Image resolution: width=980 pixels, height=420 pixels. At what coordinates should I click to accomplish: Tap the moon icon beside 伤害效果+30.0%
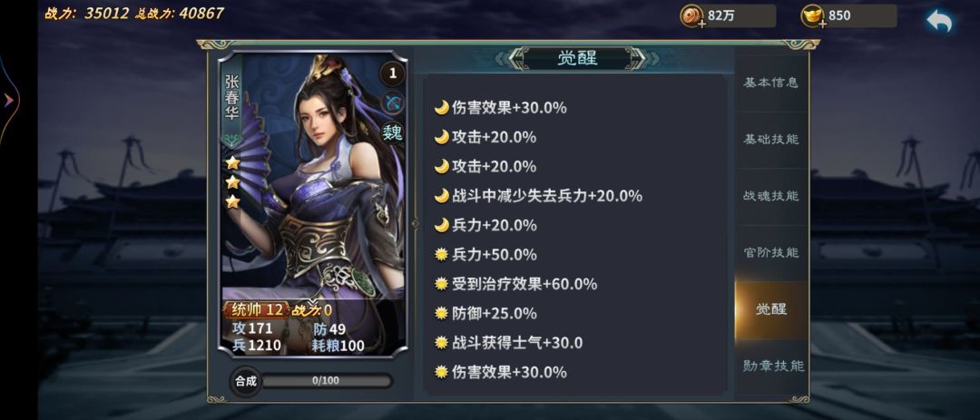click(x=442, y=108)
